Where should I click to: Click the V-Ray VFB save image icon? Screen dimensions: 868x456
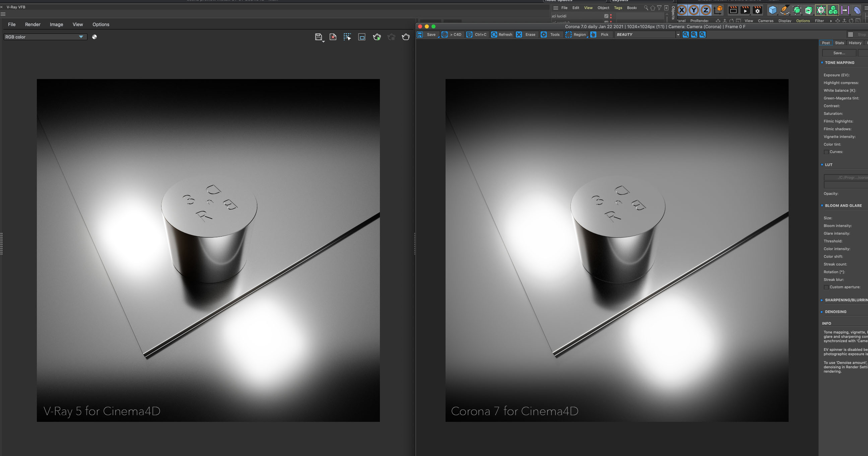(318, 37)
